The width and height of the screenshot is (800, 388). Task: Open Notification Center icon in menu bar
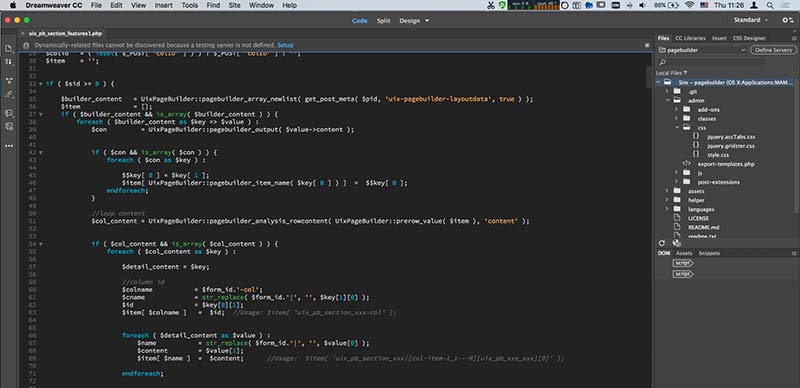point(786,5)
